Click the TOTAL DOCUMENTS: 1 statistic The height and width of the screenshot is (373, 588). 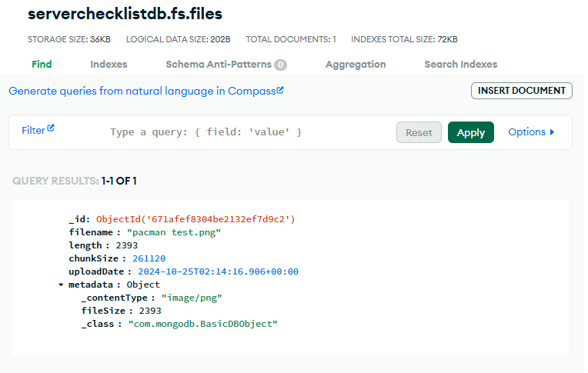(x=291, y=39)
